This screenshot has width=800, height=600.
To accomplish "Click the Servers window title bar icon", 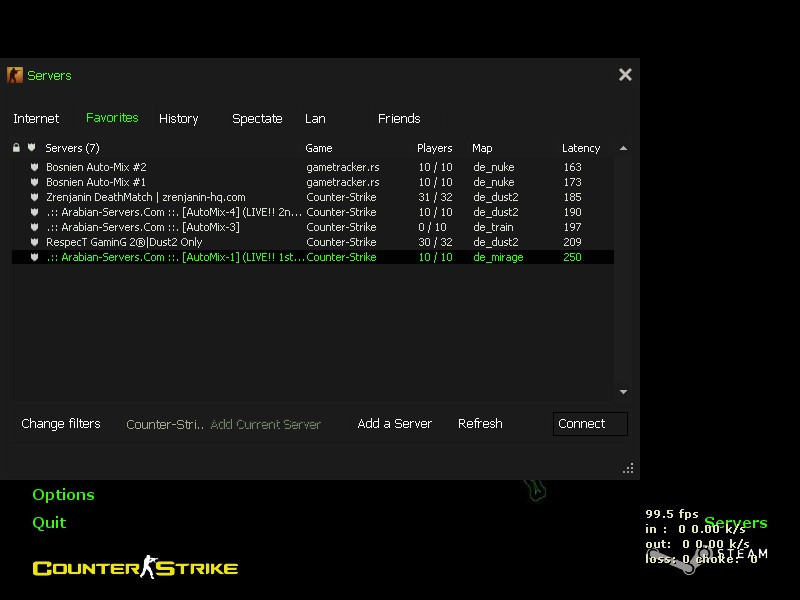I will pyautogui.click(x=14, y=75).
